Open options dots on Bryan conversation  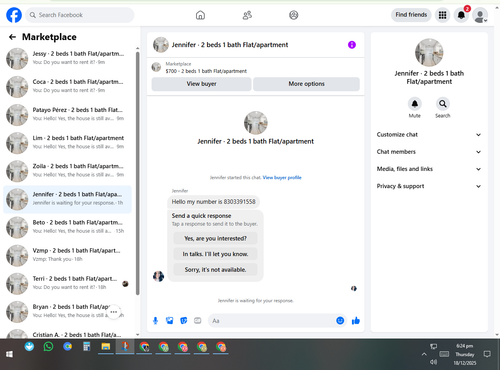[114, 312]
